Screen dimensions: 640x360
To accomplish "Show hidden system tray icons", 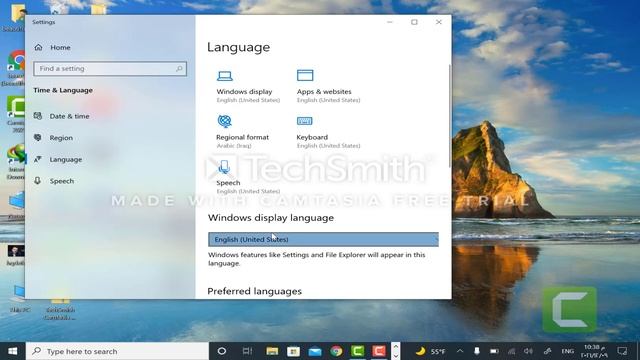I will tap(460, 351).
